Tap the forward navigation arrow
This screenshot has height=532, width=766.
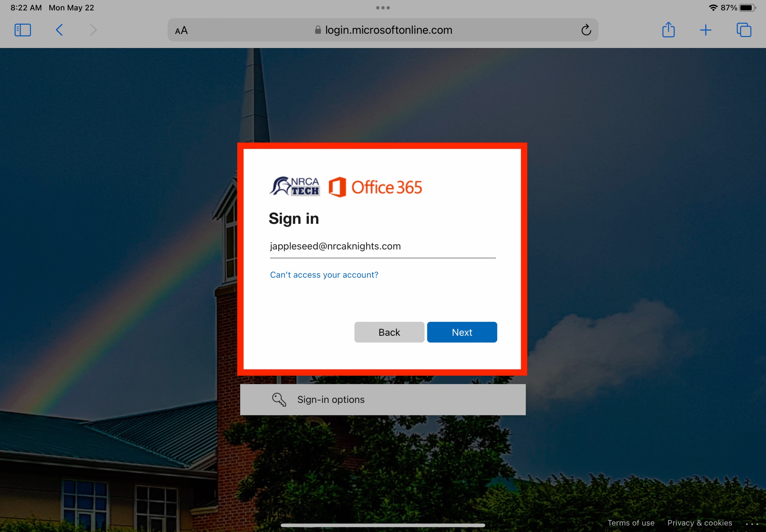(x=93, y=30)
